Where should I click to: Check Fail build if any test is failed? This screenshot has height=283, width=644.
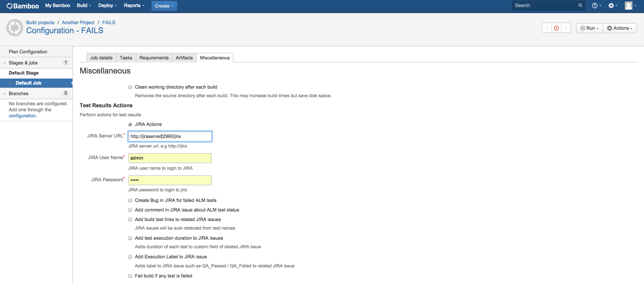130,276
